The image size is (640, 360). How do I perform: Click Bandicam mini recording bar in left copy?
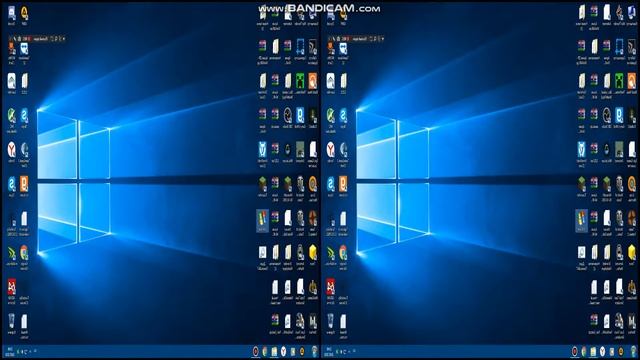click(38, 39)
